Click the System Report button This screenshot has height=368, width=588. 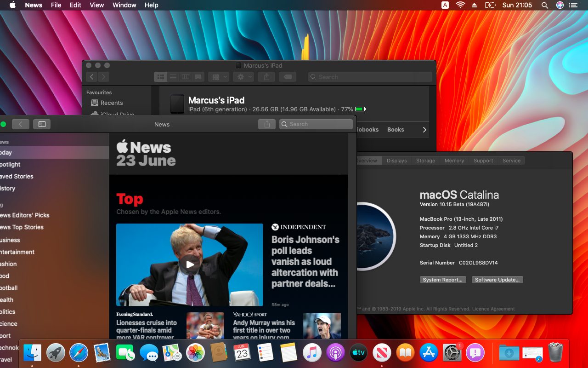click(443, 280)
